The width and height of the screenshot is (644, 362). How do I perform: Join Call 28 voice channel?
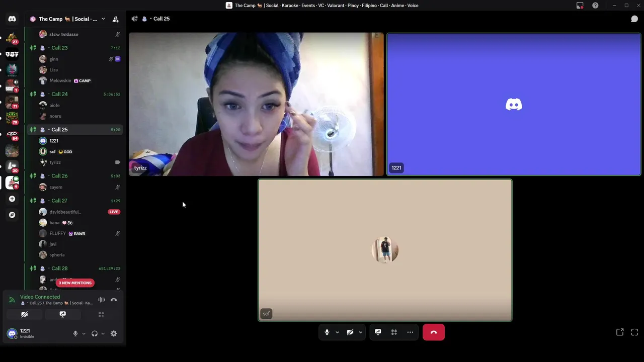point(74,268)
